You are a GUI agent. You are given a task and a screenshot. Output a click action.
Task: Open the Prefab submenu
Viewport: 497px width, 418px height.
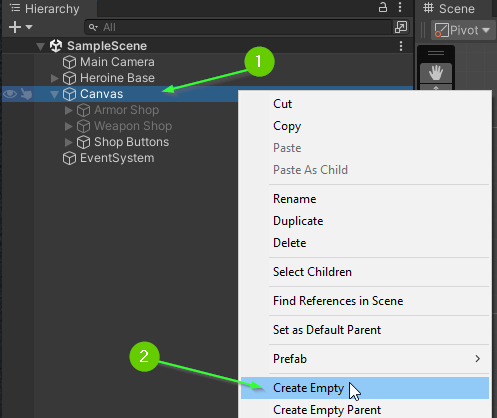tap(365, 359)
